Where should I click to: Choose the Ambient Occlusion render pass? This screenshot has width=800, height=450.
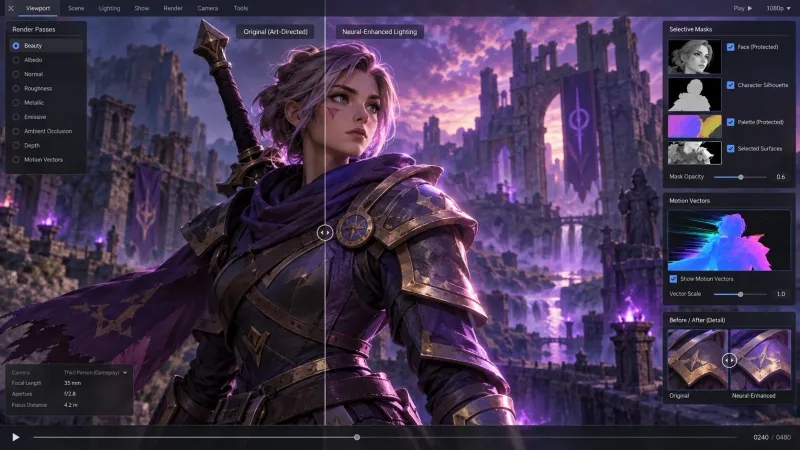point(46,131)
